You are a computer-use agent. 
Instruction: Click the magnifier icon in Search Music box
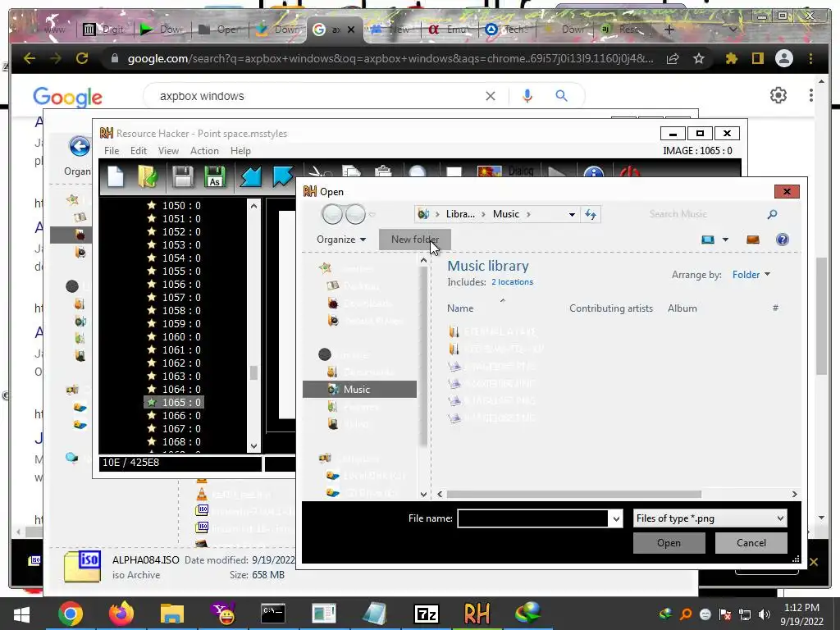point(772,214)
